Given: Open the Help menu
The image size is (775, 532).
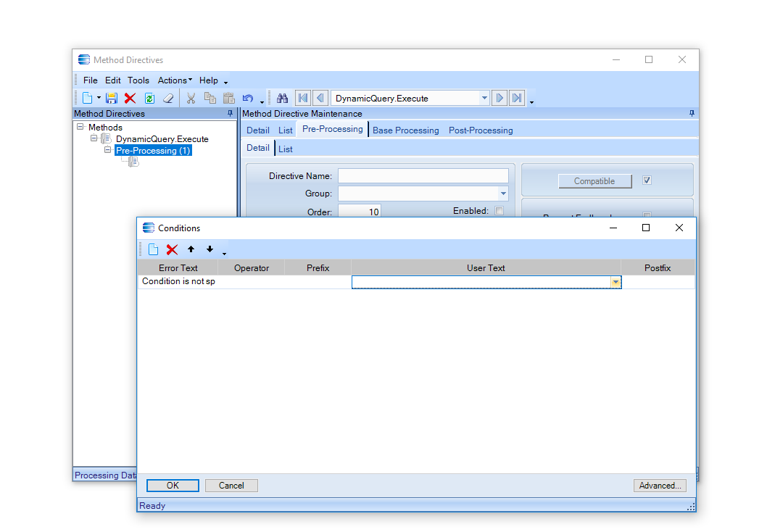Looking at the screenshot, I should (x=208, y=80).
